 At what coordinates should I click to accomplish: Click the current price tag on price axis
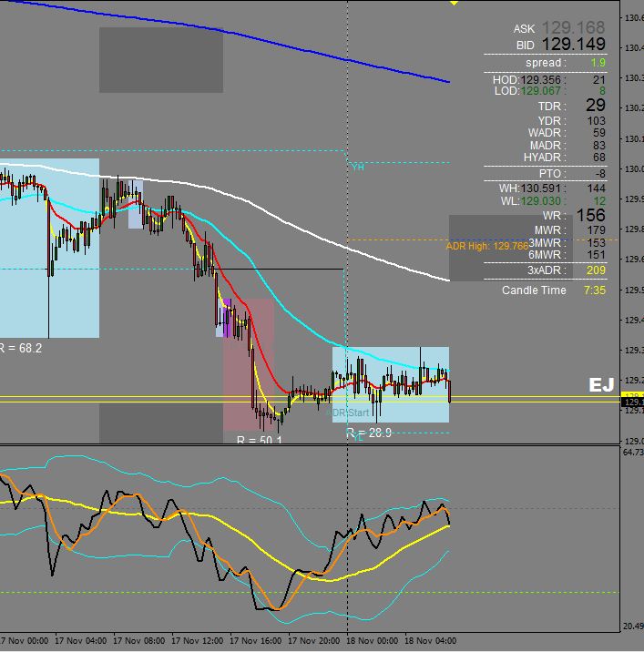[x=631, y=402]
